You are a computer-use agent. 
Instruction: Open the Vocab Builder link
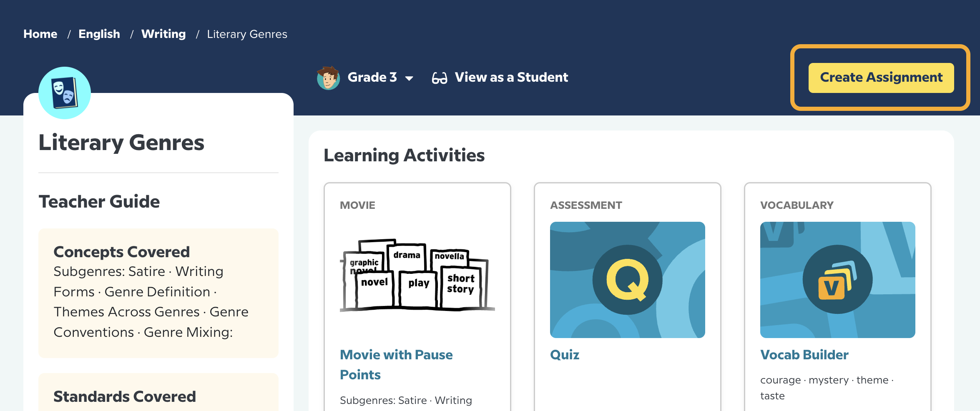pos(804,355)
